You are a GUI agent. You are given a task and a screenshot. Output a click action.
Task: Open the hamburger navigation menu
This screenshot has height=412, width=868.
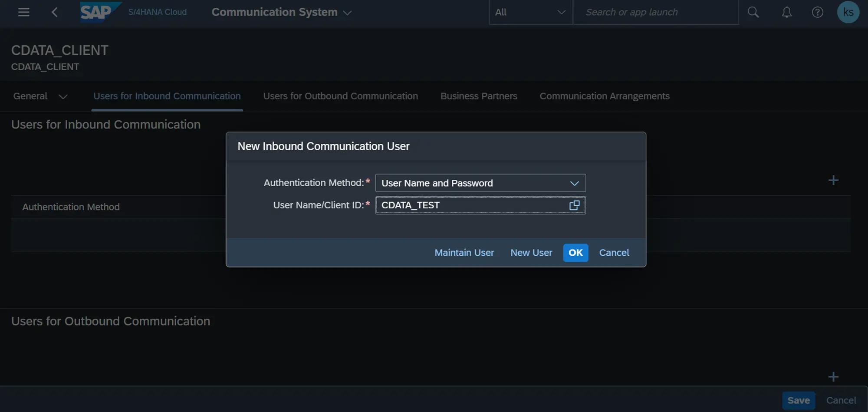pos(24,12)
